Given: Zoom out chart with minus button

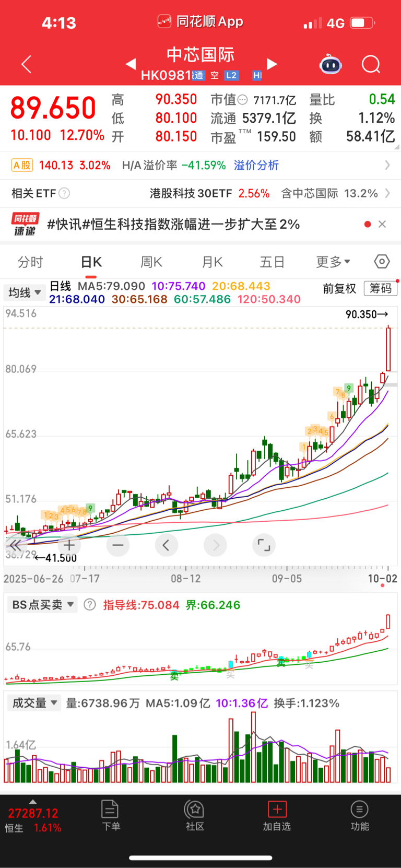Looking at the screenshot, I should (x=118, y=545).
